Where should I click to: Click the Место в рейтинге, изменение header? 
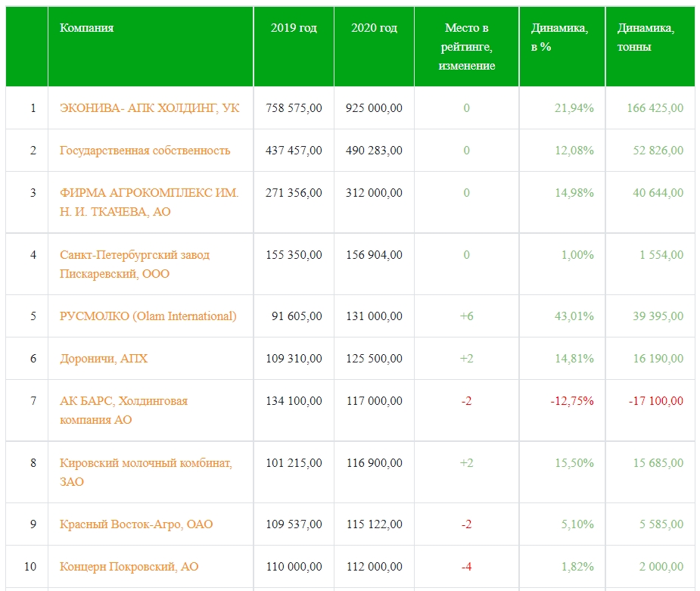click(466, 46)
